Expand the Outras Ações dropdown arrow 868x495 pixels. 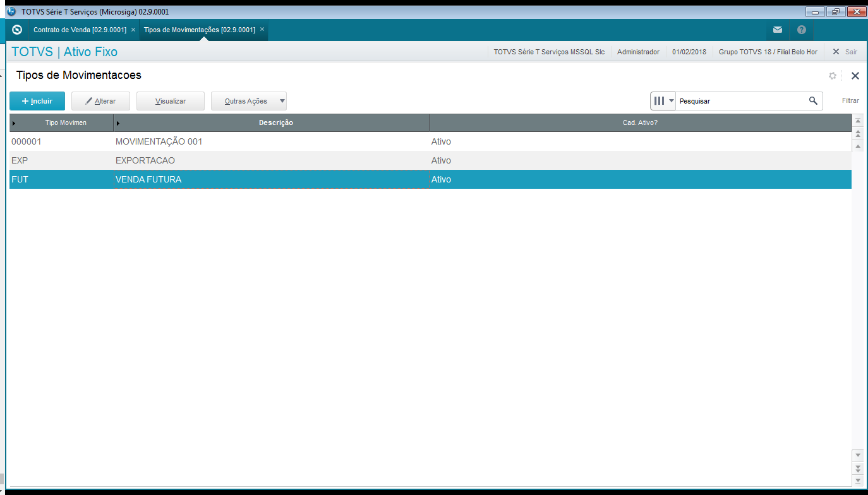pos(282,101)
